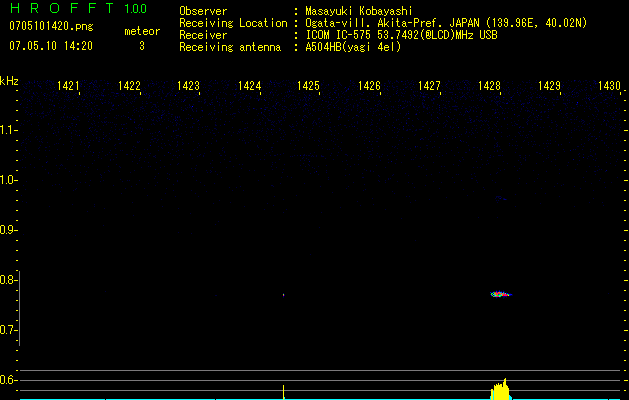The width and height of the screenshot is (629, 400).
Task: Click the 1424 time axis label
Action: tap(249, 86)
